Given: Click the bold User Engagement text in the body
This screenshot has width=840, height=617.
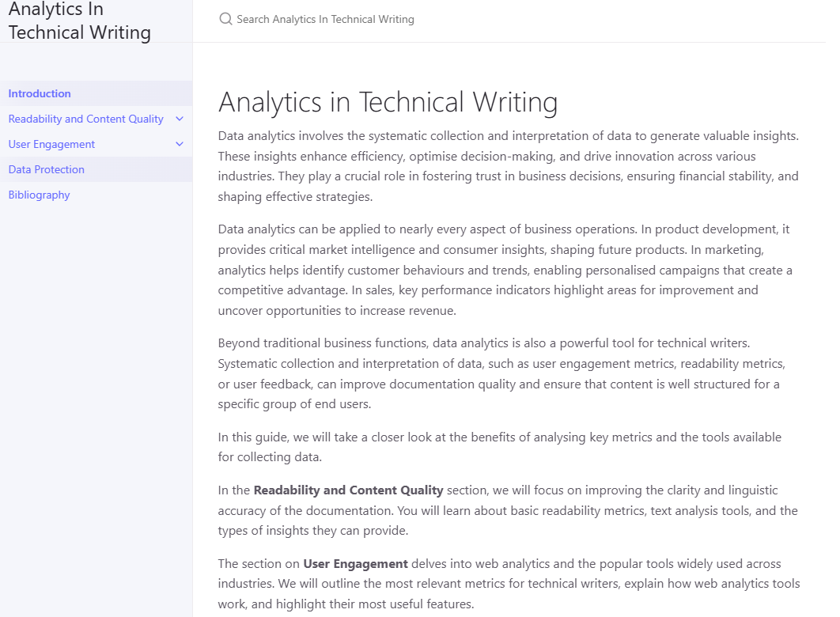Looking at the screenshot, I should (355, 563).
